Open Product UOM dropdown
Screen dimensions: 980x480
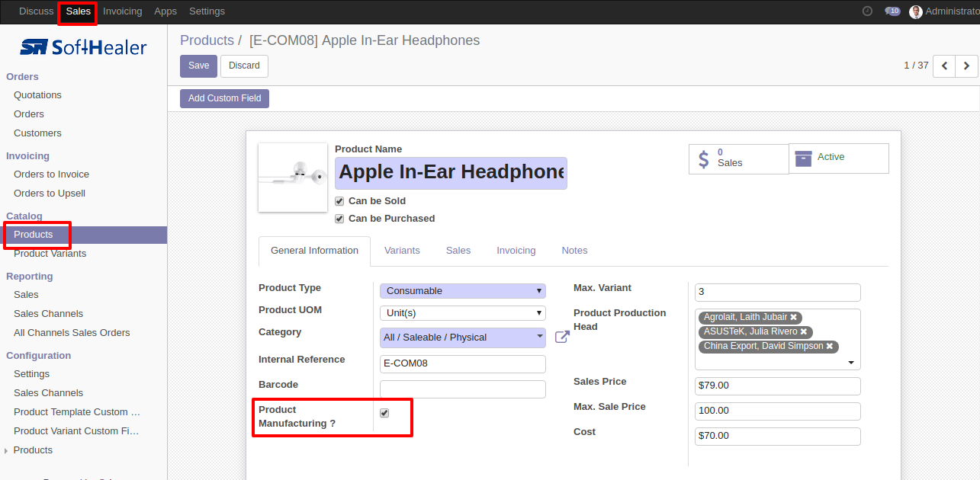coord(463,313)
